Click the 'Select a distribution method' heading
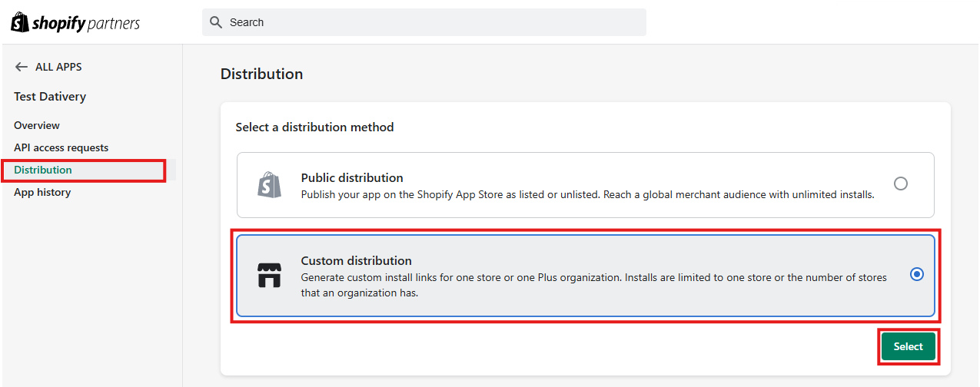This screenshot has height=387, width=980. pos(315,127)
